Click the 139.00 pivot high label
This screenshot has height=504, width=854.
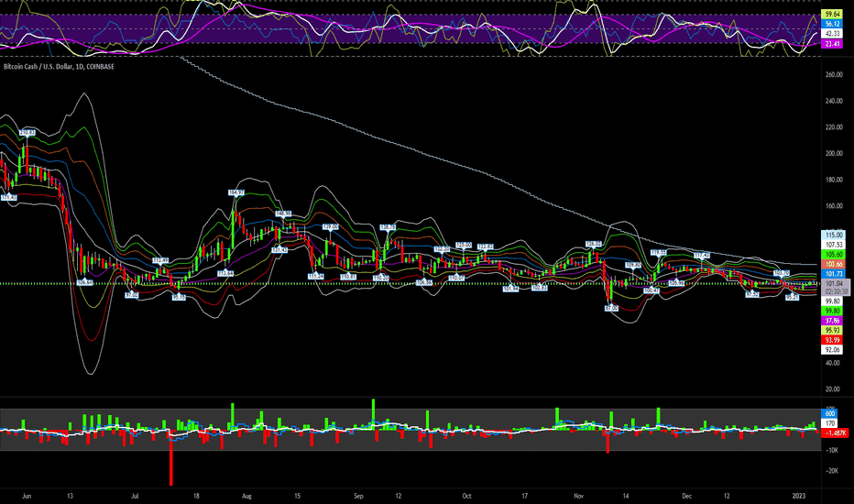click(x=330, y=226)
